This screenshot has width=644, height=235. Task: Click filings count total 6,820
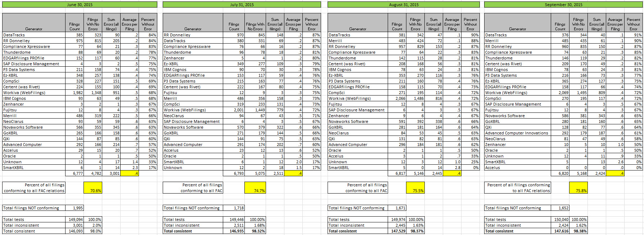pyautogui.click(x=560, y=173)
